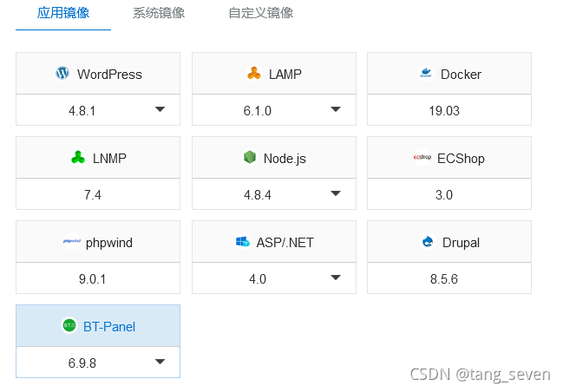This screenshot has width=563, height=392.
Task: Switch to the 系统镜像 tab
Action: coord(159,13)
